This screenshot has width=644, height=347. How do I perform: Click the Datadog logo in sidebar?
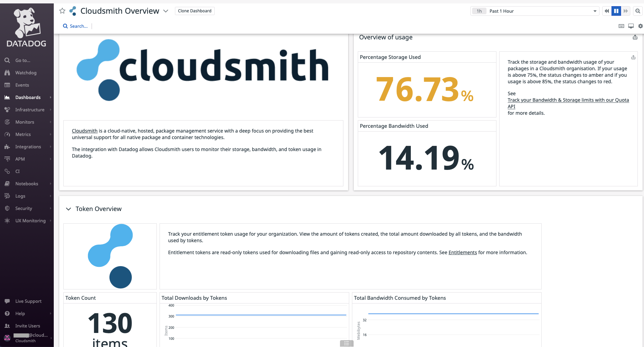pyautogui.click(x=27, y=27)
